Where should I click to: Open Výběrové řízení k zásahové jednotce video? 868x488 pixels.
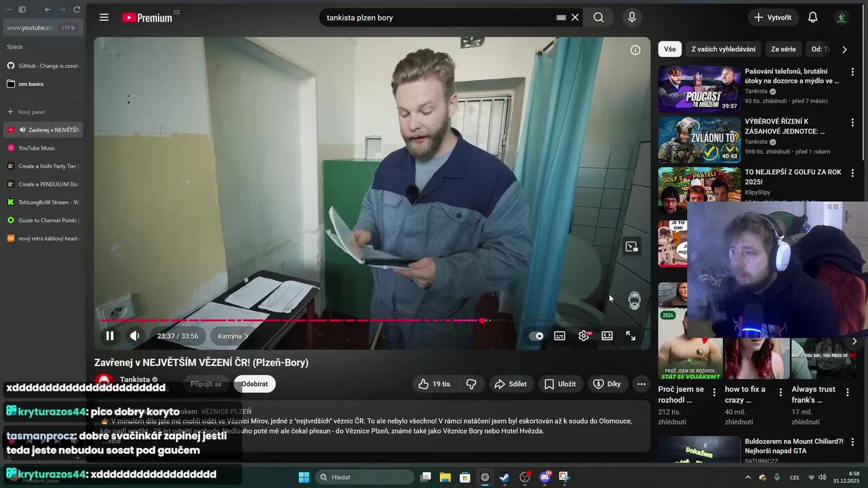pyautogui.click(x=699, y=140)
